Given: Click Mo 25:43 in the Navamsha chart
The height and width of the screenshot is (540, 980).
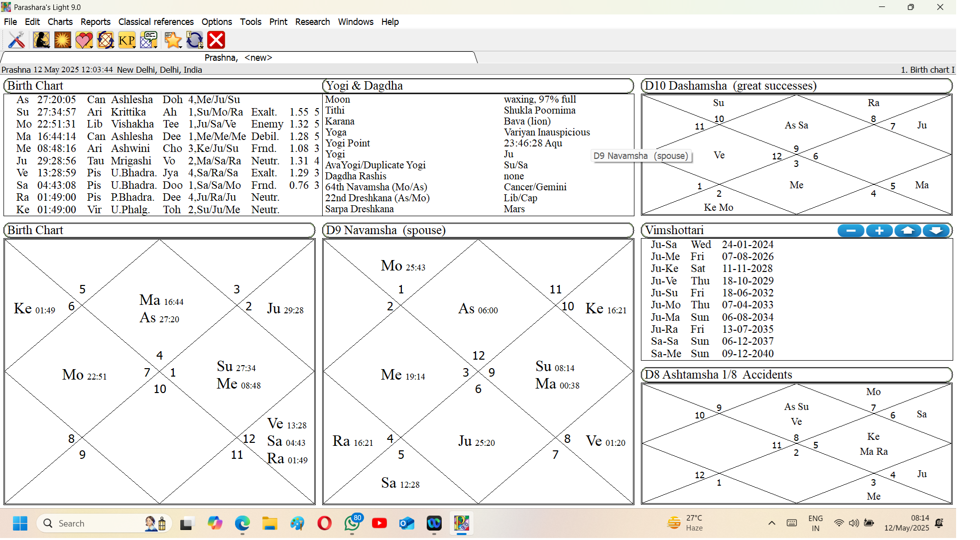Looking at the screenshot, I should pyautogui.click(x=403, y=266).
